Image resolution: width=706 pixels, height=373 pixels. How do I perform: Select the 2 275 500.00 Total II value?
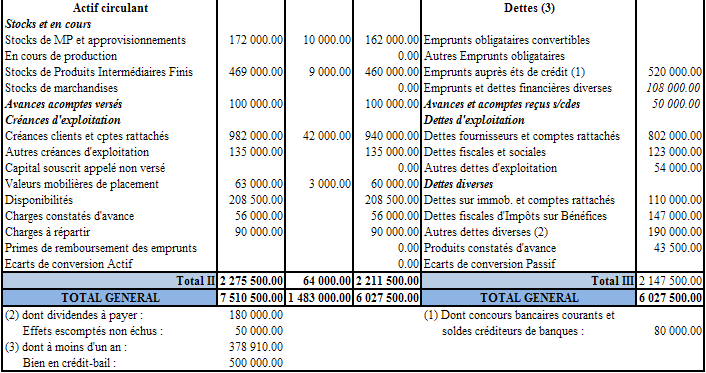pyautogui.click(x=251, y=281)
